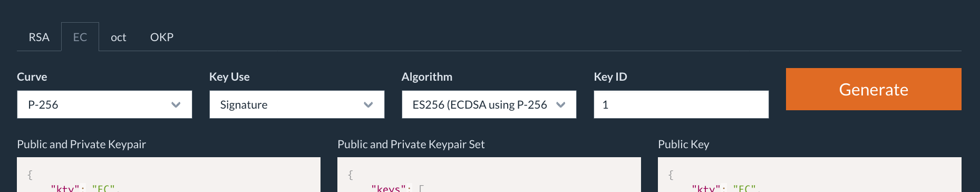This screenshot has width=980, height=192.
Task: Click the Public Key heading text
Action: point(684,144)
